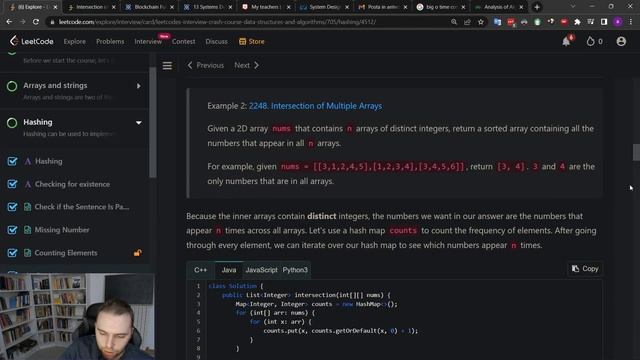Click the sidebar scrollbar thumb

tap(153, 122)
